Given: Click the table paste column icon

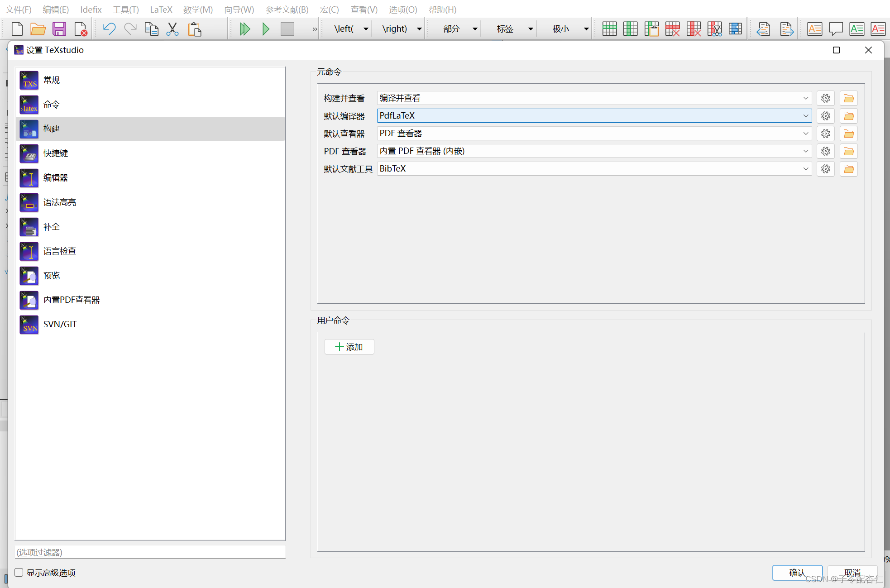Looking at the screenshot, I should pyautogui.click(x=651, y=29).
